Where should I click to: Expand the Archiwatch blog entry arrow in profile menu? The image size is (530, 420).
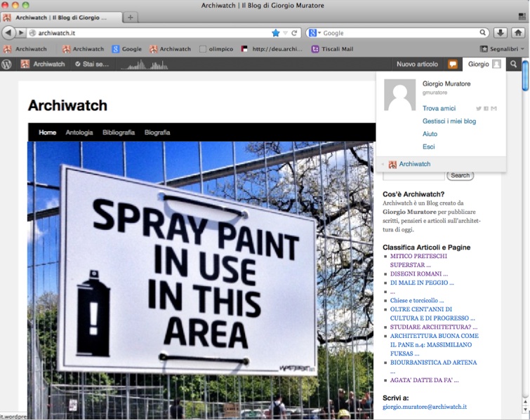(383, 165)
